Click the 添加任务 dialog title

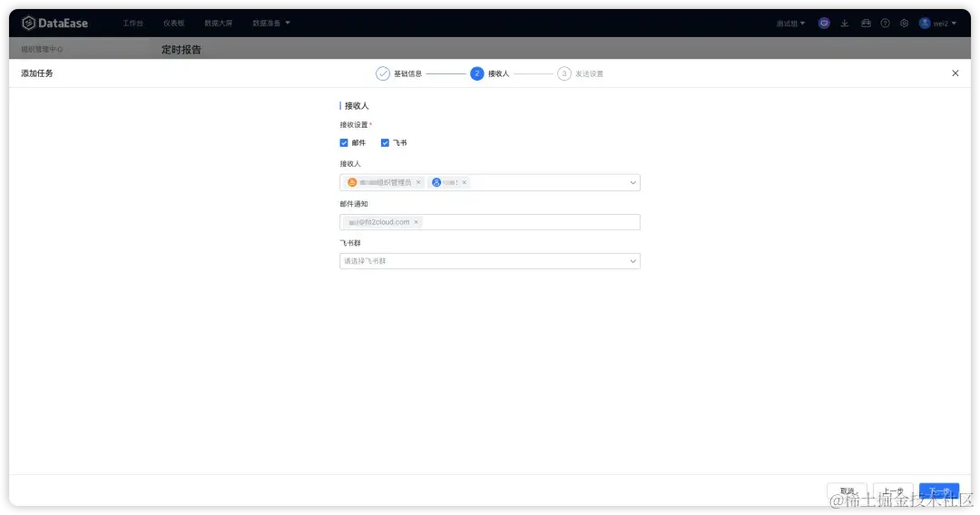tap(37, 73)
